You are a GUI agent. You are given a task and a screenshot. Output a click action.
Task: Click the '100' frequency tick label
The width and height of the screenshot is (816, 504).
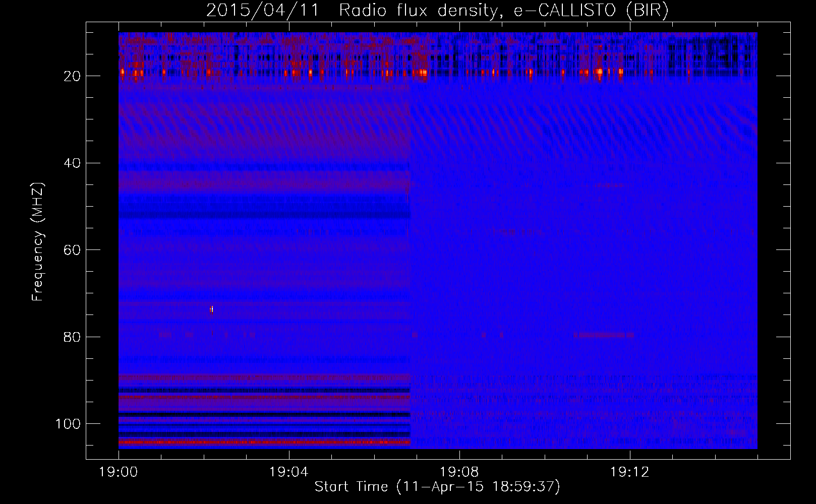tap(68, 424)
